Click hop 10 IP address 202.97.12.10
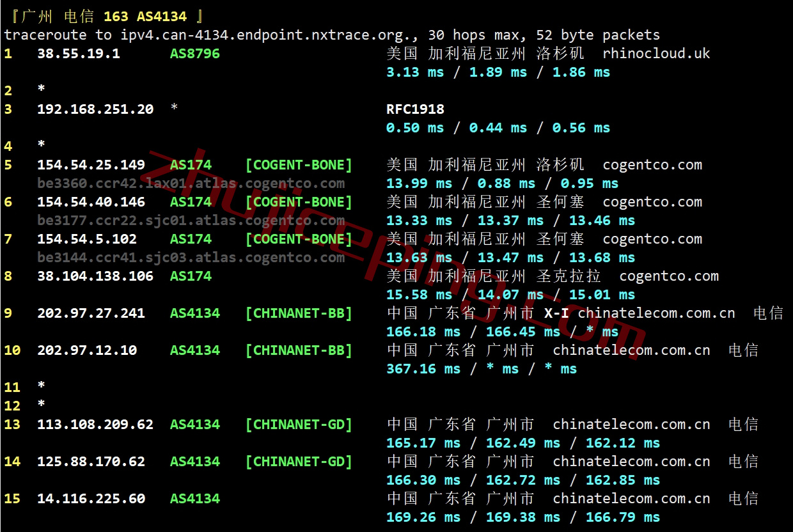Screen dimensions: 793x532 pyautogui.click(x=87, y=350)
